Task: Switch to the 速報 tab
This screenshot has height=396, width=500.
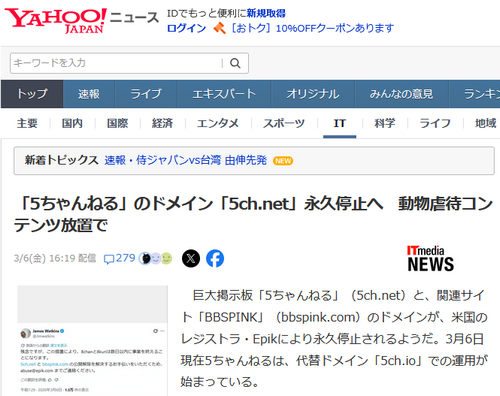Action: tap(89, 94)
